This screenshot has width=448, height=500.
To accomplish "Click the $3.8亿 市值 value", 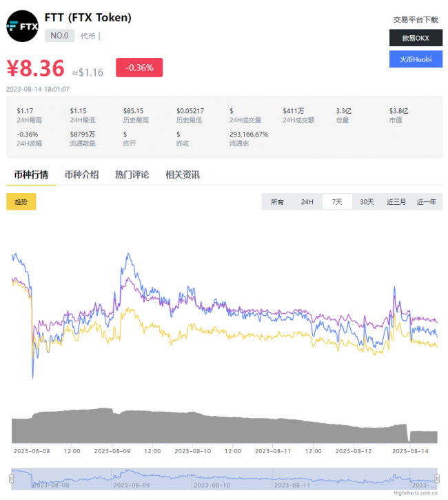I will [398, 111].
